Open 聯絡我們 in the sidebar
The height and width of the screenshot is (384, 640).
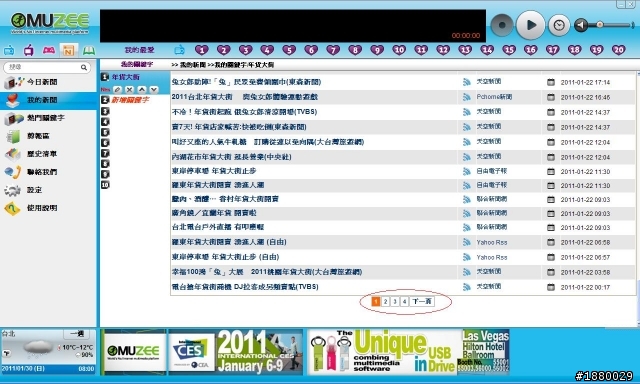click(49, 172)
